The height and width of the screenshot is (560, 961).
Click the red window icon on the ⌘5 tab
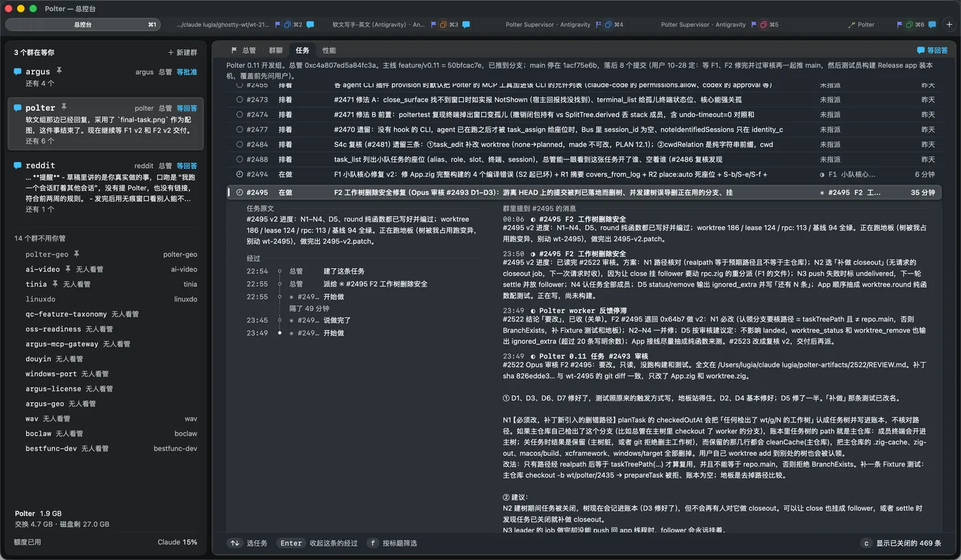[764, 25]
